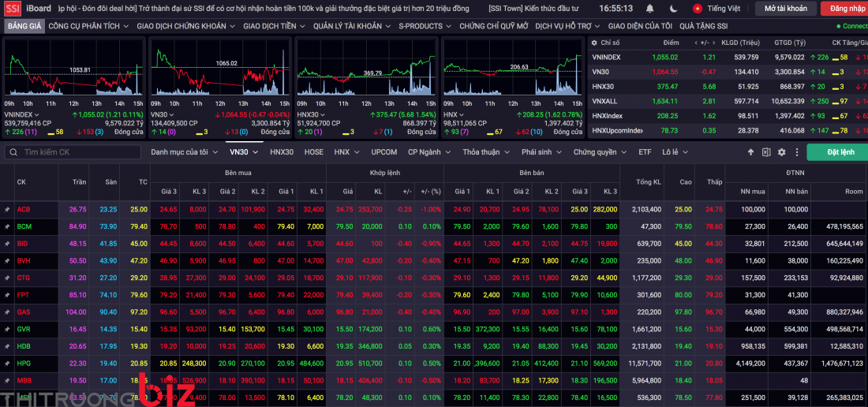Viewport: 868px width, 407px height.
Task: Click the right arrow beside +/- in index header
Action: pyautogui.click(x=715, y=43)
